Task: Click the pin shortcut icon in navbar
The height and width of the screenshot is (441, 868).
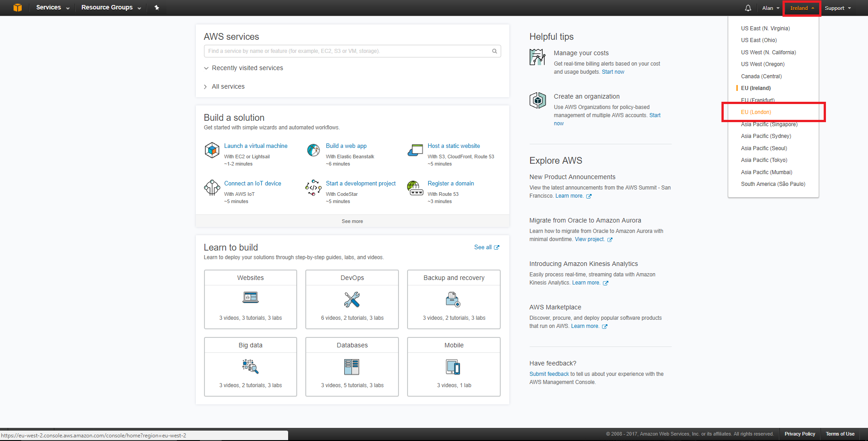Action: click(x=157, y=8)
